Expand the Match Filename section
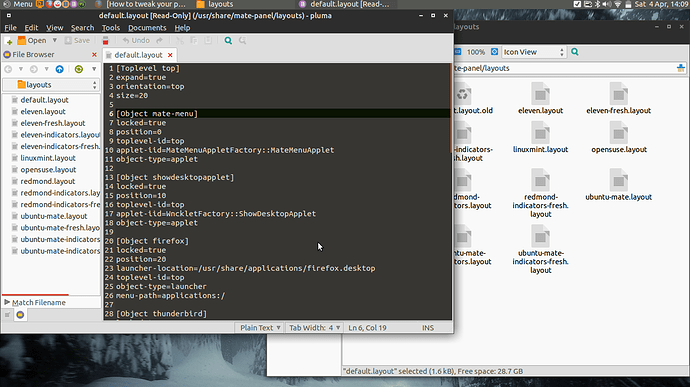Viewport: 690px width, 387px height. point(35,302)
